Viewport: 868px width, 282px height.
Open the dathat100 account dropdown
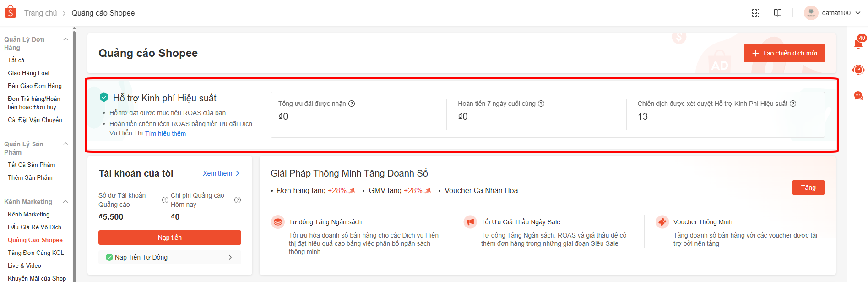click(833, 13)
